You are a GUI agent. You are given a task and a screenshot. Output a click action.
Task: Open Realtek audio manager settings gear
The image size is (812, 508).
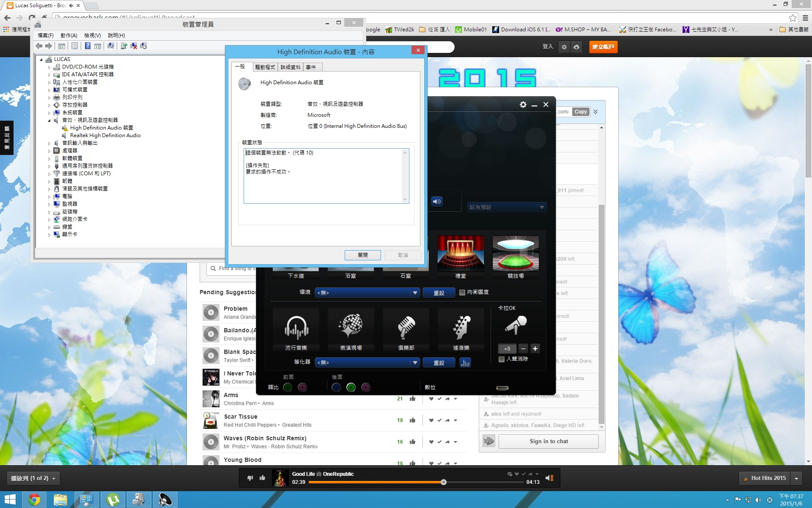[523, 105]
